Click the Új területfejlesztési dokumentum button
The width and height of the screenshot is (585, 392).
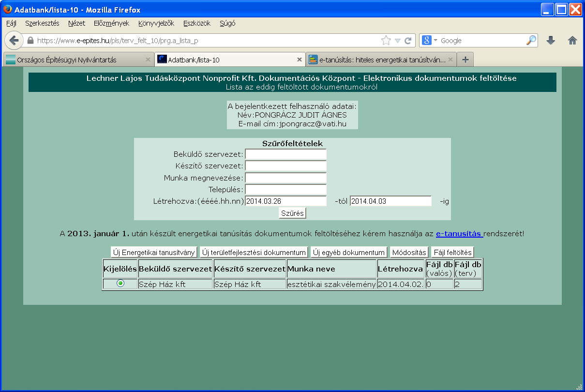pyautogui.click(x=254, y=252)
